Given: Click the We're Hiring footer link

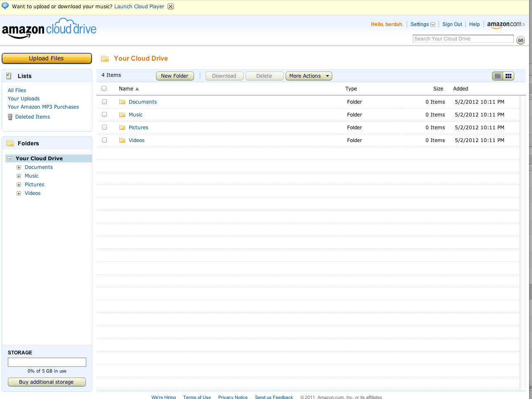Looking at the screenshot, I should point(163,397).
